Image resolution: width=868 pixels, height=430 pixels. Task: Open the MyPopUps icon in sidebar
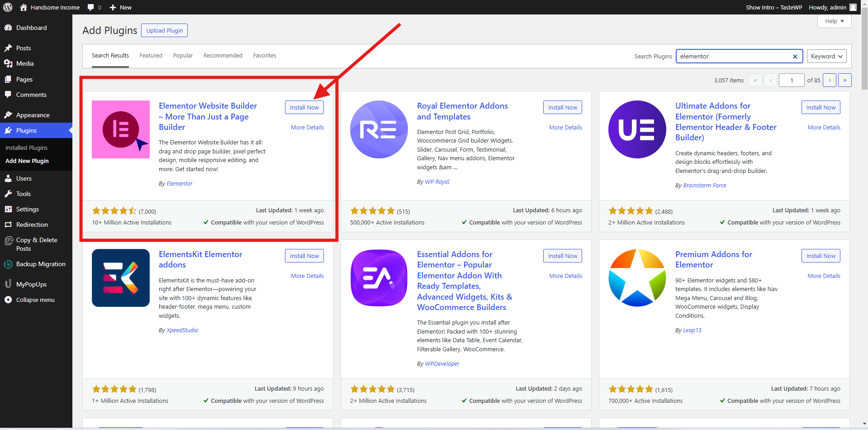pyautogui.click(x=8, y=284)
